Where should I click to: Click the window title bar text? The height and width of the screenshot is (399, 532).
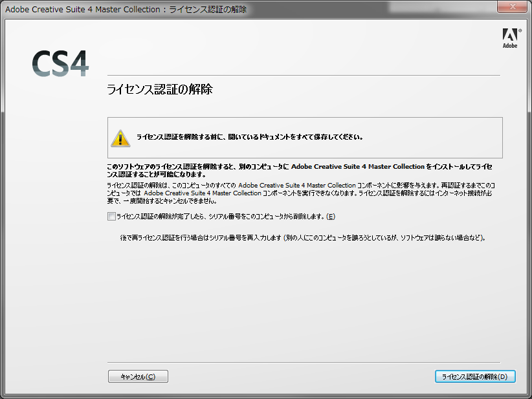(126, 10)
